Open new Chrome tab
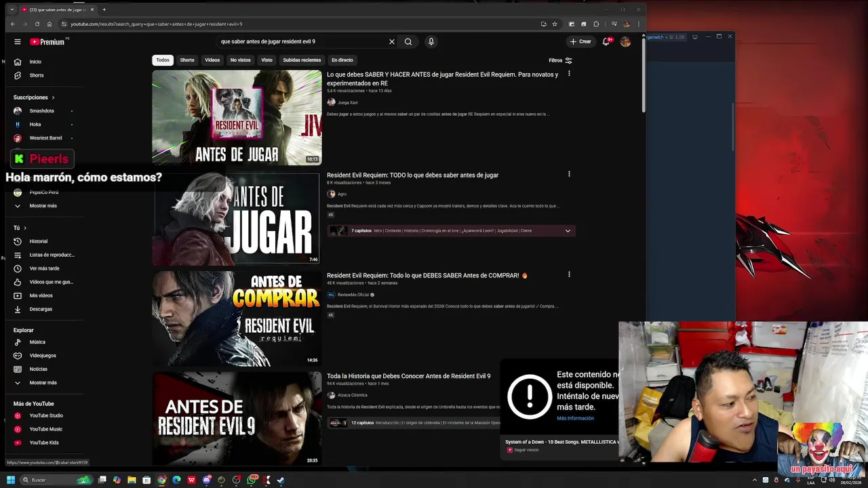 point(104,9)
